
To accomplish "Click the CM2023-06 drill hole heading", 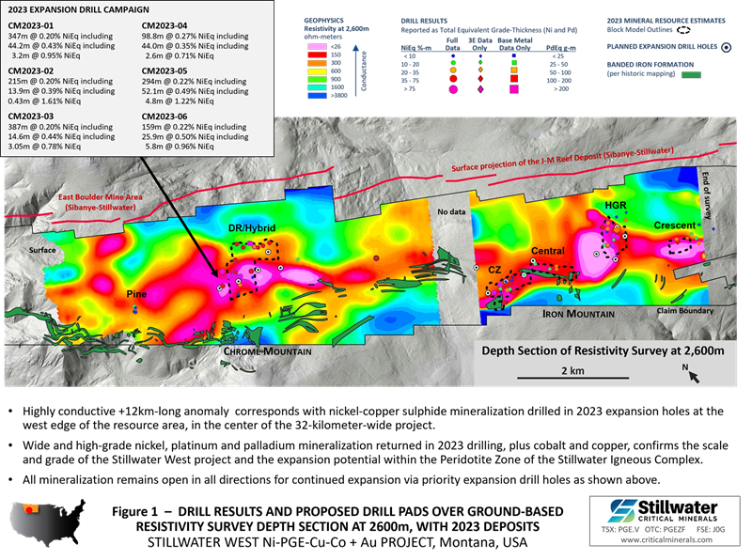I will pos(164,117).
